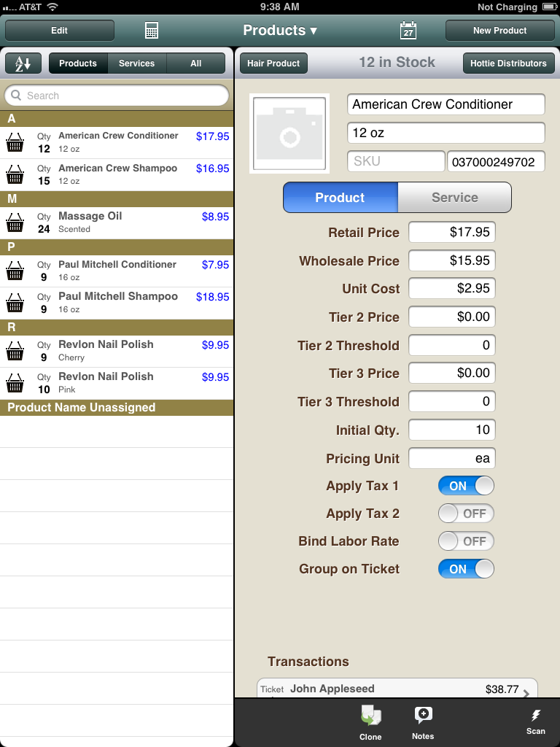Tap the magnifier icon in search box
This screenshot has height=747, width=560.
[x=16, y=96]
